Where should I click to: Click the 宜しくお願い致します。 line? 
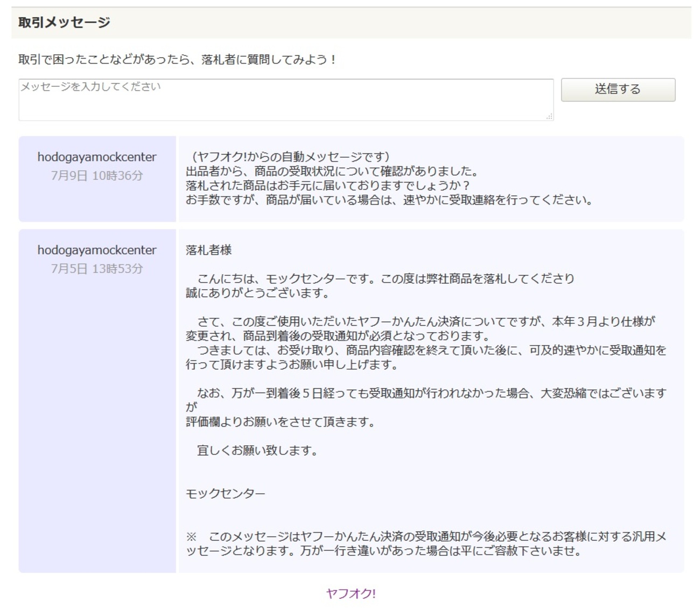(x=257, y=450)
